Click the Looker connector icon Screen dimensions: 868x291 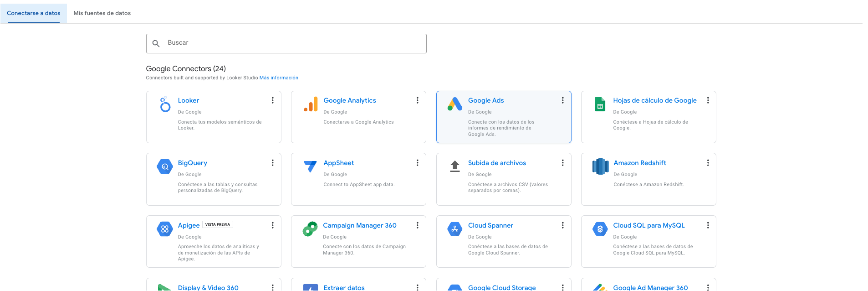click(165, 104)
